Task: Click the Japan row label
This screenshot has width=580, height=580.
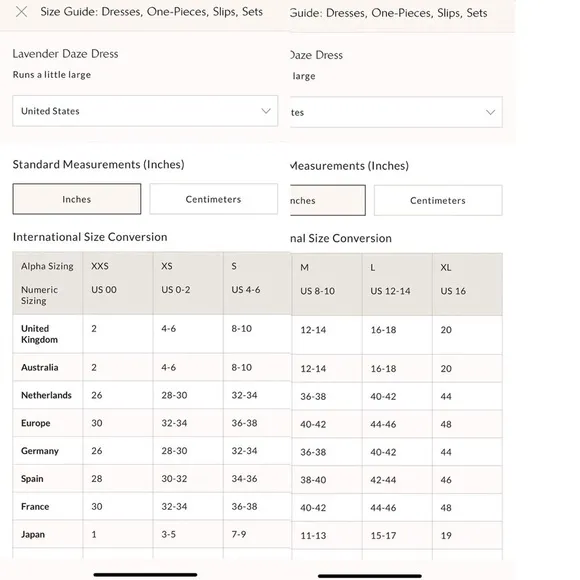Action: [33, 535]
